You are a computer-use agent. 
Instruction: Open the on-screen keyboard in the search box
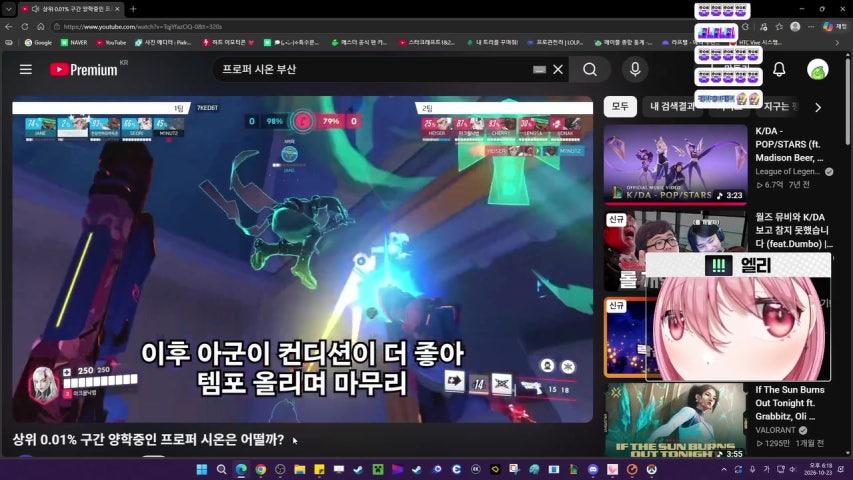click(x=539, y=70)
